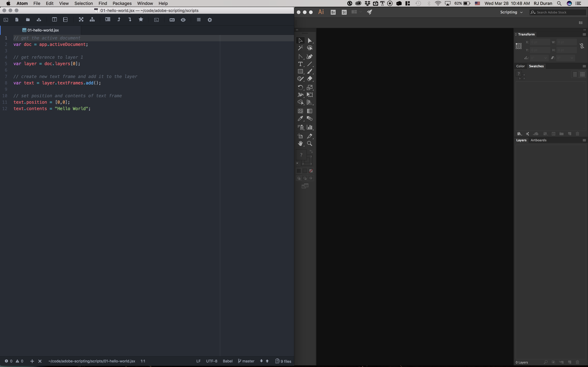Select the Zoom magnifier tool
This screenshot has width=588, height=367.
click(x=310, y=144)
